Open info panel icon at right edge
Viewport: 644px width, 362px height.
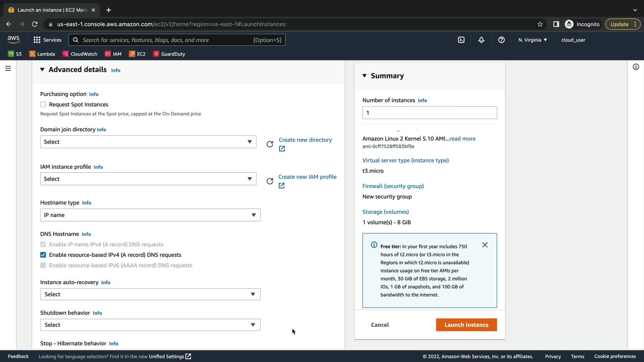click(636, 67)
